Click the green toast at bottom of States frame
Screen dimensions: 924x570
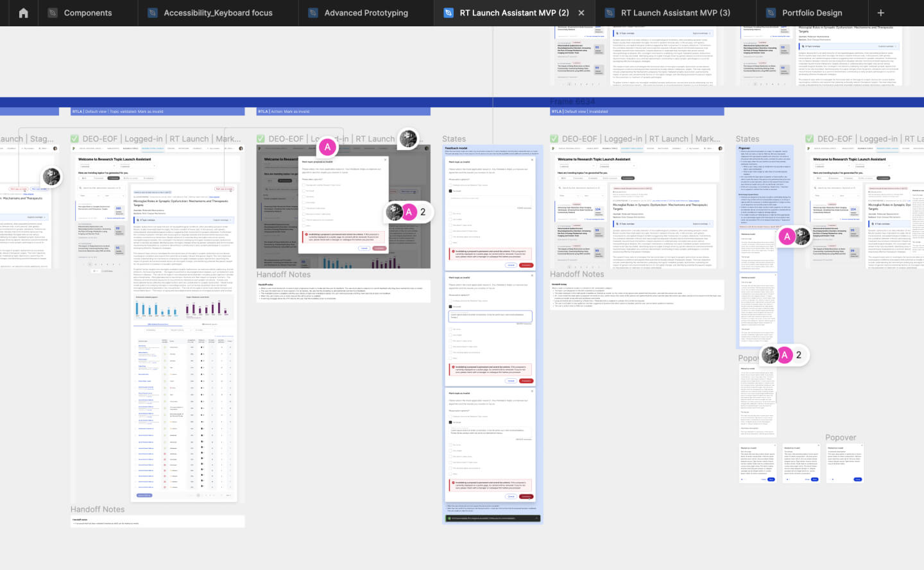(x=492, y=518)
